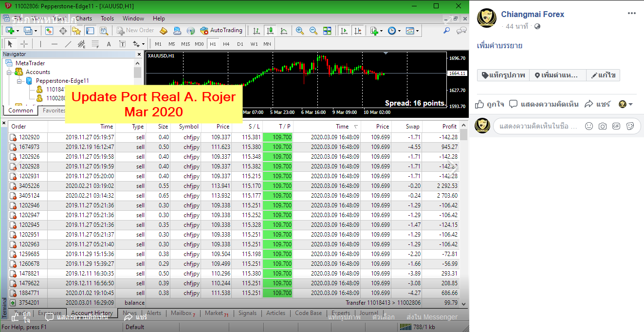Tile chart windows icon
The image size is (644, 332).
pyautogui.click(x=327, y=31)
